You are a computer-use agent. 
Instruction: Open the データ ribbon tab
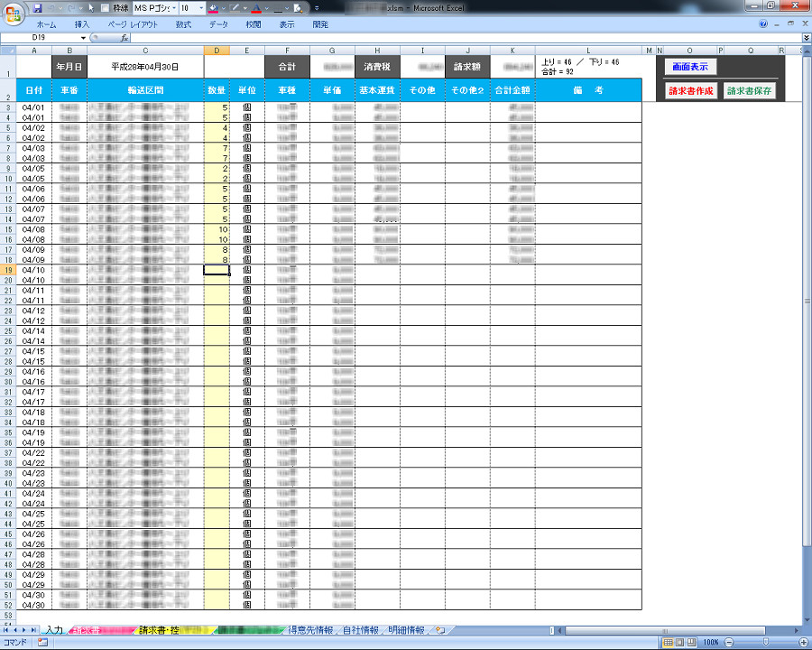pyautogui.click(x=218, y=24)
